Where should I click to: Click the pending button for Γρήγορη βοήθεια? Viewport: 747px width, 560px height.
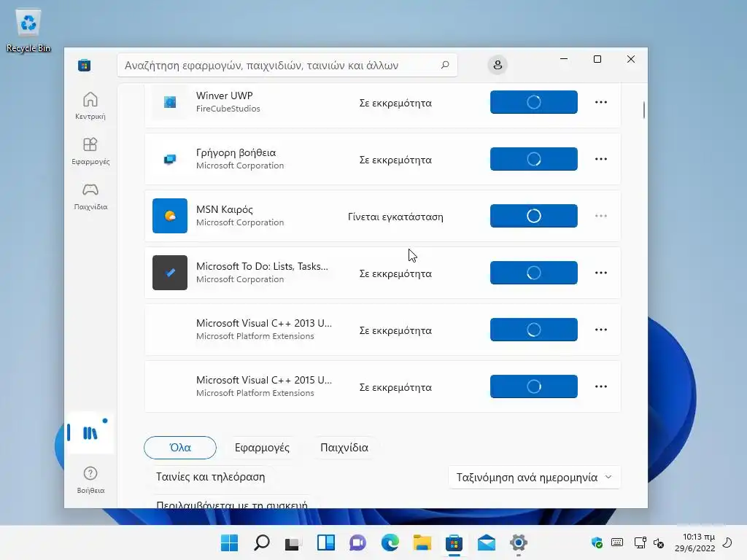533,159
